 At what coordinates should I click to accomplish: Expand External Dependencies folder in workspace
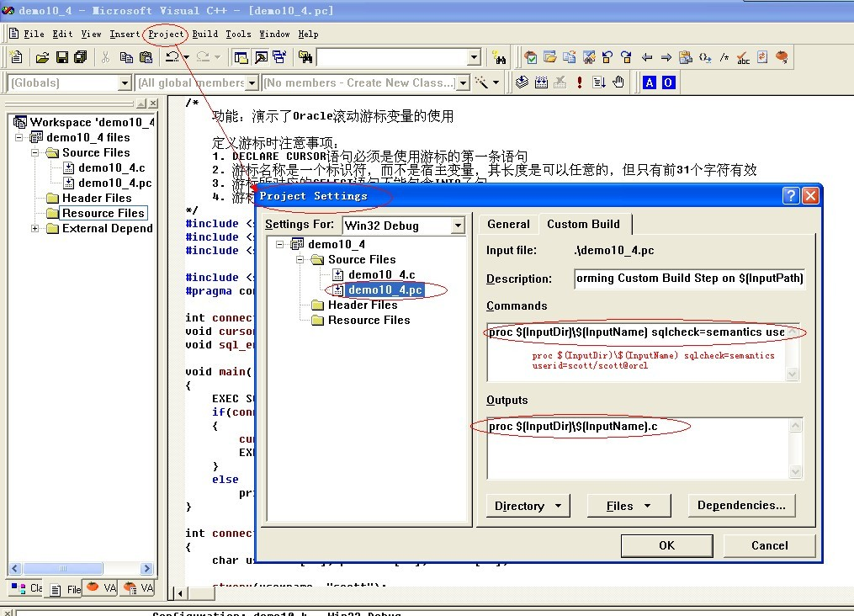click(34, 228)
